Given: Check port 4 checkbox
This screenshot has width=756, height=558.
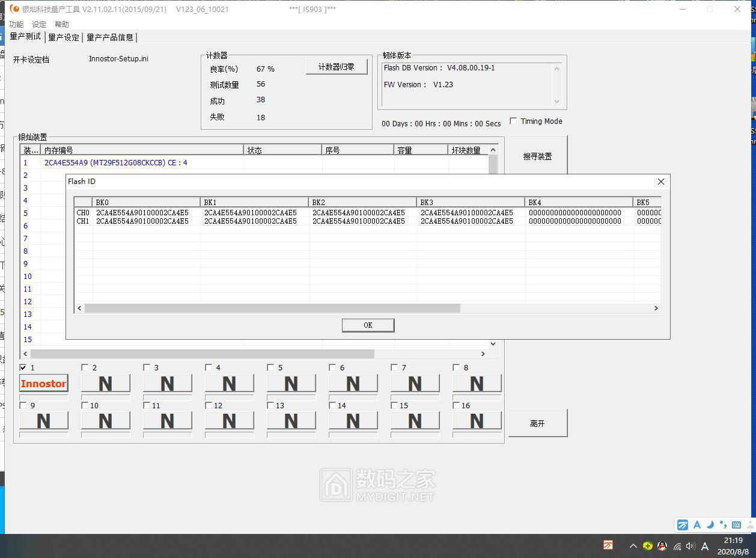Looking at the screenshot, I should point(209,367).
